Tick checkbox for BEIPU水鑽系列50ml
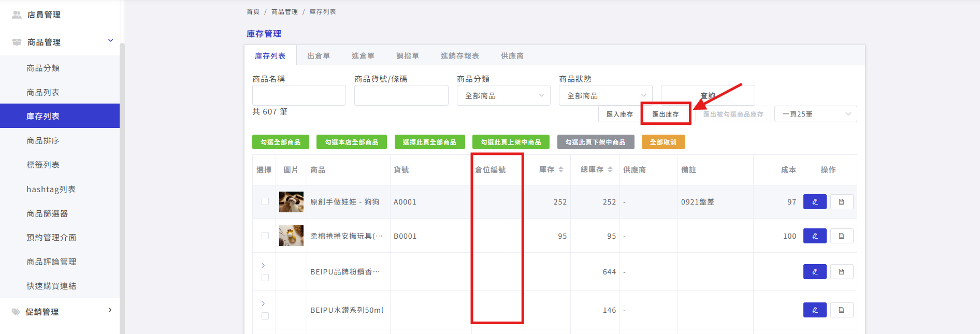 (x=265, y=316)
